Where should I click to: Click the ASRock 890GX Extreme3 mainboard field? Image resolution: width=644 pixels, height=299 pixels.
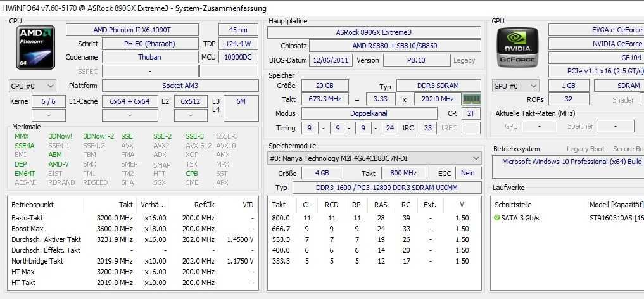pos(374,32)
